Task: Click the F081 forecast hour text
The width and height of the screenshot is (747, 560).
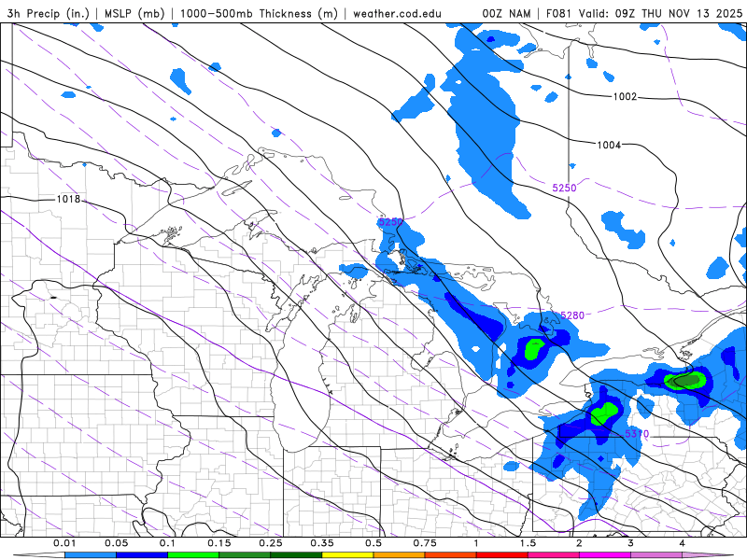Action: [558, 13]
